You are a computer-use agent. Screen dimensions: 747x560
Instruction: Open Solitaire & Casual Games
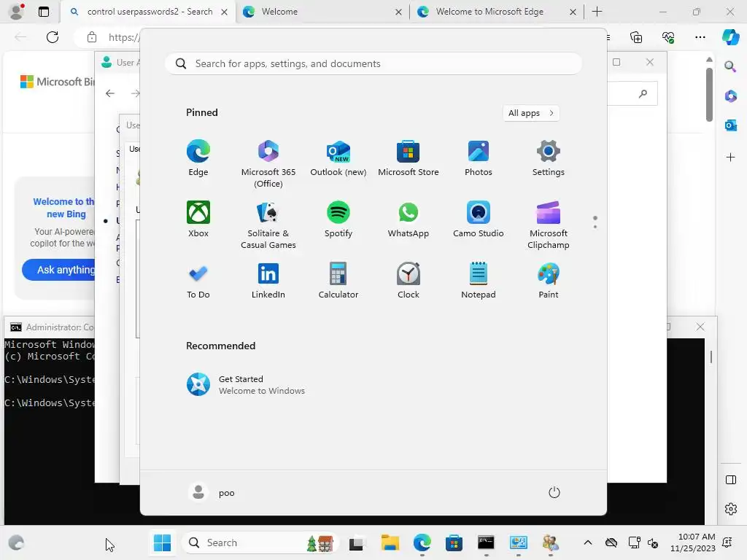click(x=268, y=225)
